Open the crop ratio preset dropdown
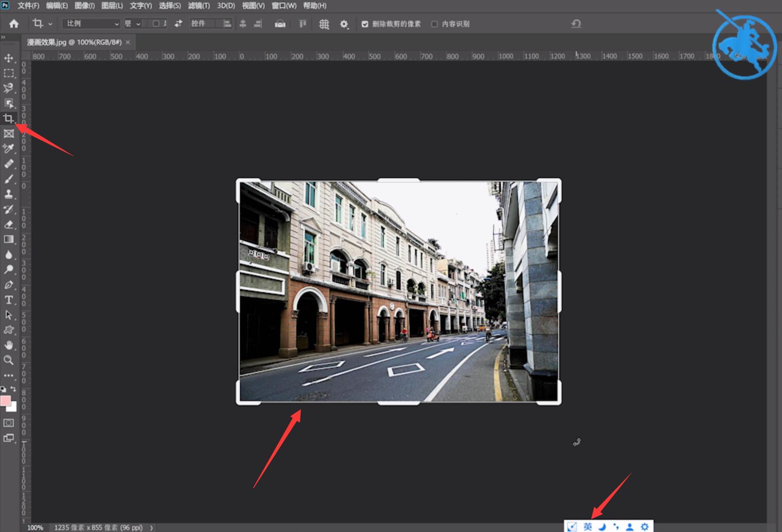 (x=91, y=24)
